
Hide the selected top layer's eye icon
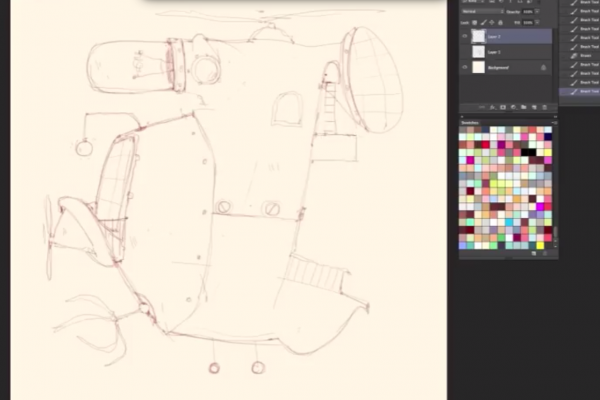point(465,35)
